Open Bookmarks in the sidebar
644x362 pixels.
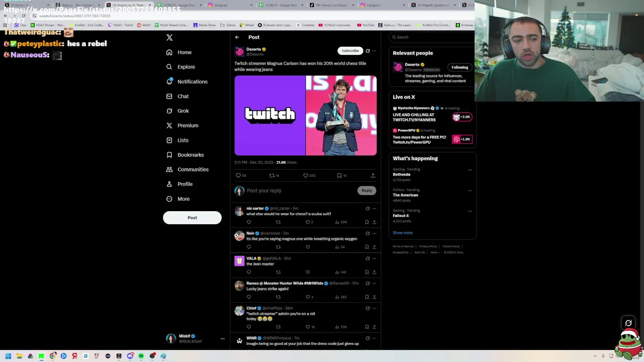coord(185,155)
